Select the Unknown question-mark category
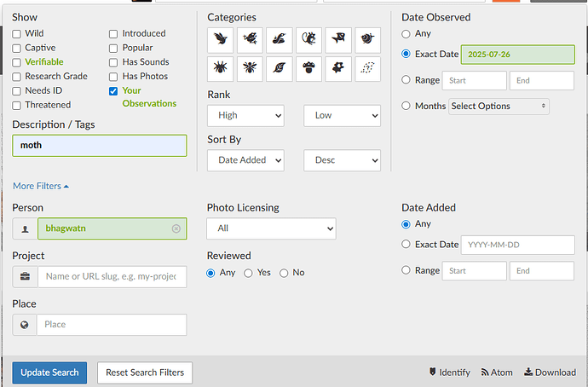Screen dimensions: 588x387 pos(367,69)
